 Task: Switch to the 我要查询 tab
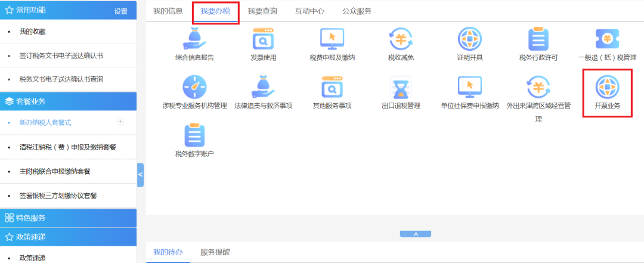tap(262, 11)
